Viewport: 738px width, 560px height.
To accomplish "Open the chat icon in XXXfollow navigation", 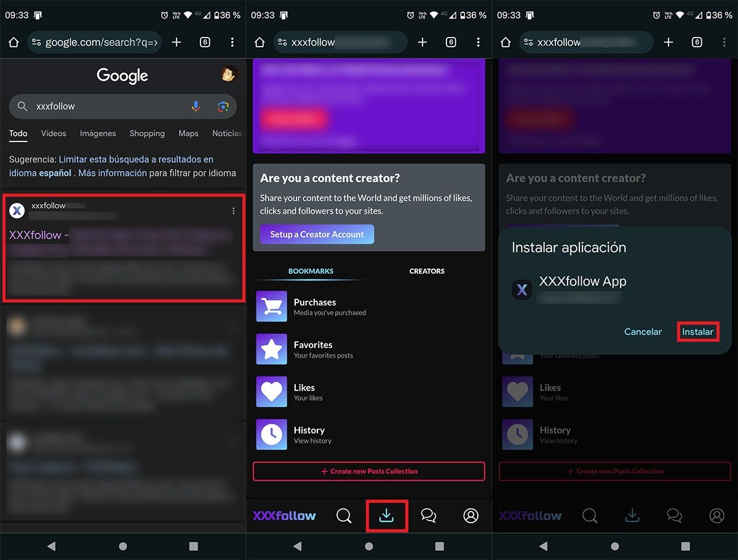I will point(428,516).
